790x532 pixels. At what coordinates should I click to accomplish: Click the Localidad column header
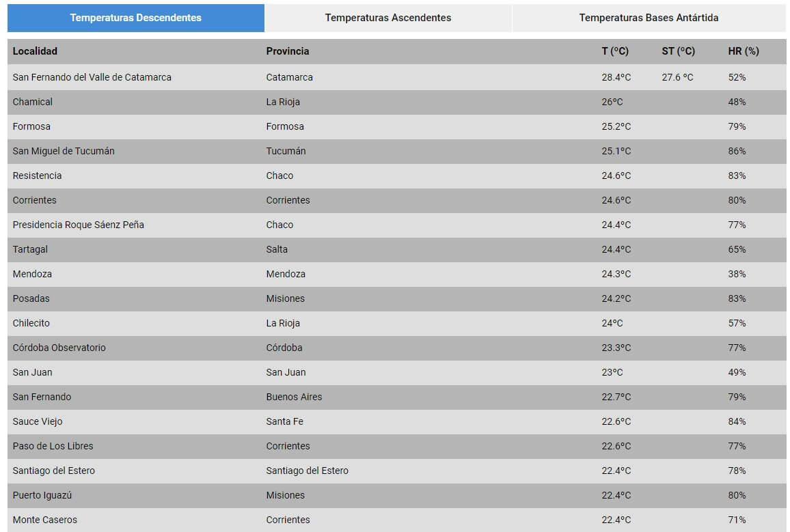tap(35, 51)
